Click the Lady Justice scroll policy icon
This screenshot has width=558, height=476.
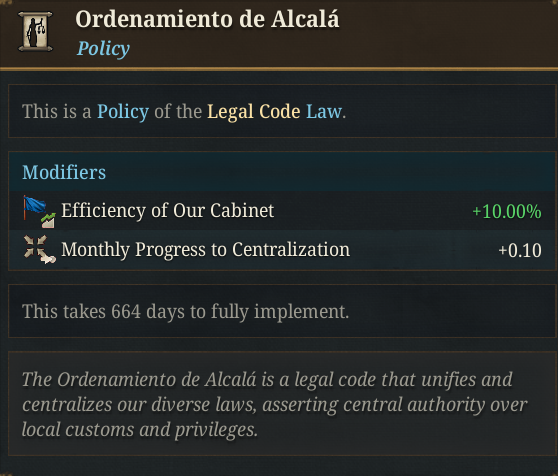35,32
